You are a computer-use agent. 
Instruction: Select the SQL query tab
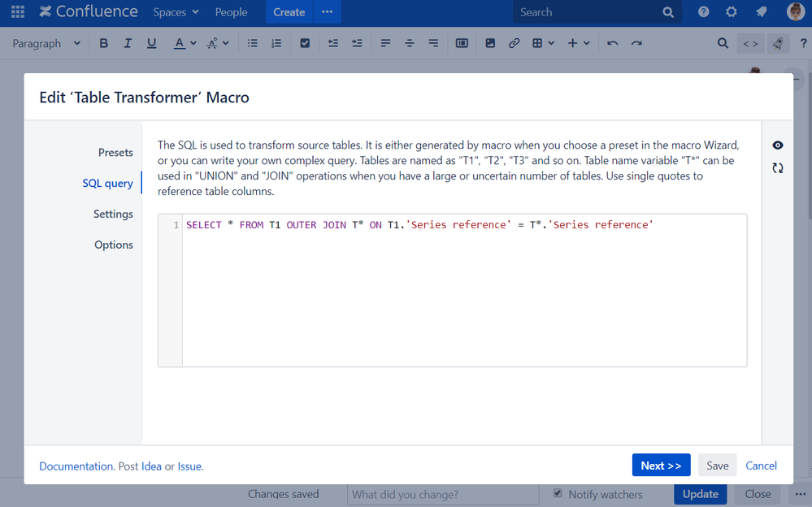108,184
